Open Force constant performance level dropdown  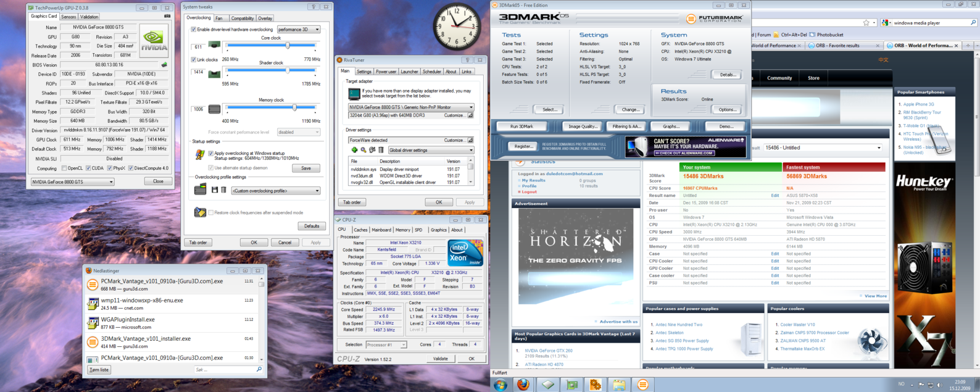(299, 132)
